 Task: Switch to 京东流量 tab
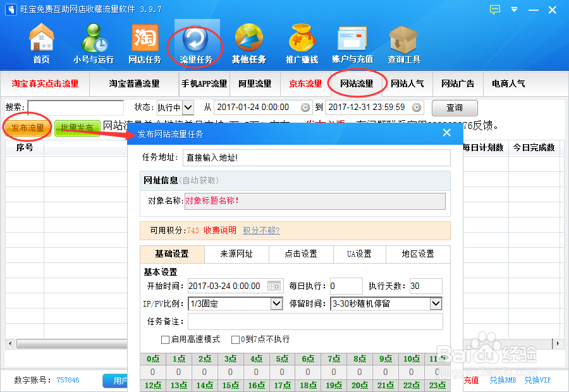coord(305,84)
